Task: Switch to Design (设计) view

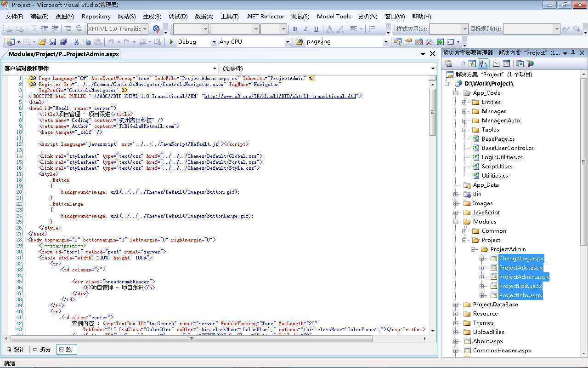Action: pyautogui.click(x=16, y=350)
